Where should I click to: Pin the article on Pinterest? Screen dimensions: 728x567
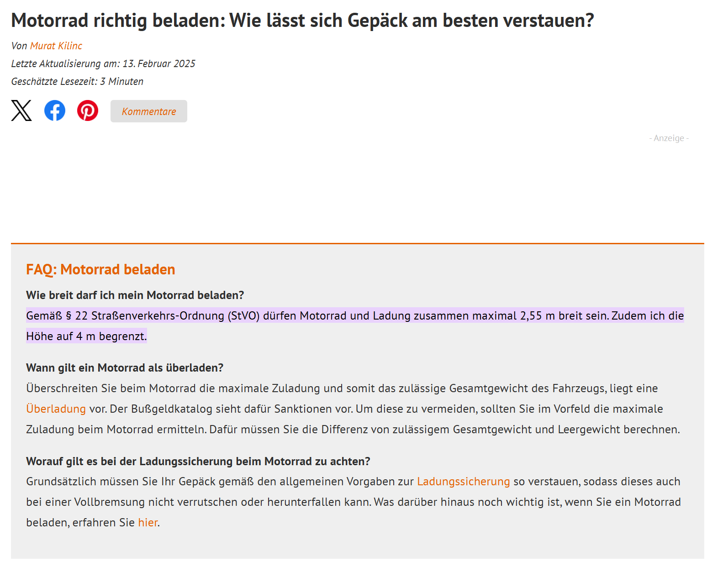[x=88, y=110]
